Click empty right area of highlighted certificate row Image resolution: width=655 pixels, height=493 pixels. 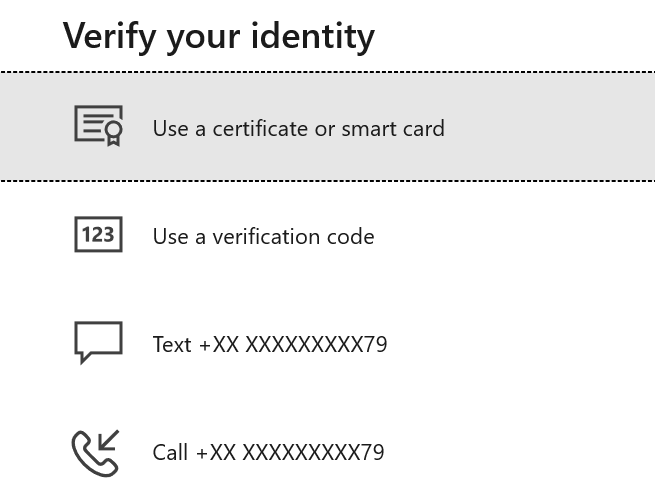[x=560, y=127]
